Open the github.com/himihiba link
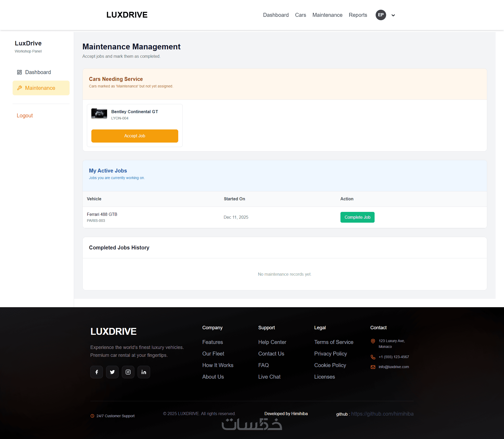 pyautogui.click(x=382, y=414)
